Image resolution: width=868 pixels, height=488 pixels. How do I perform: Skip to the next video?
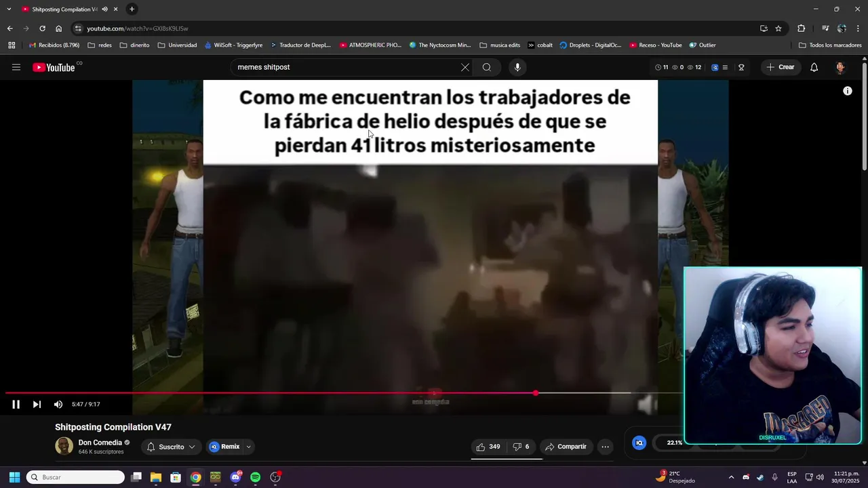coord(37,405)
